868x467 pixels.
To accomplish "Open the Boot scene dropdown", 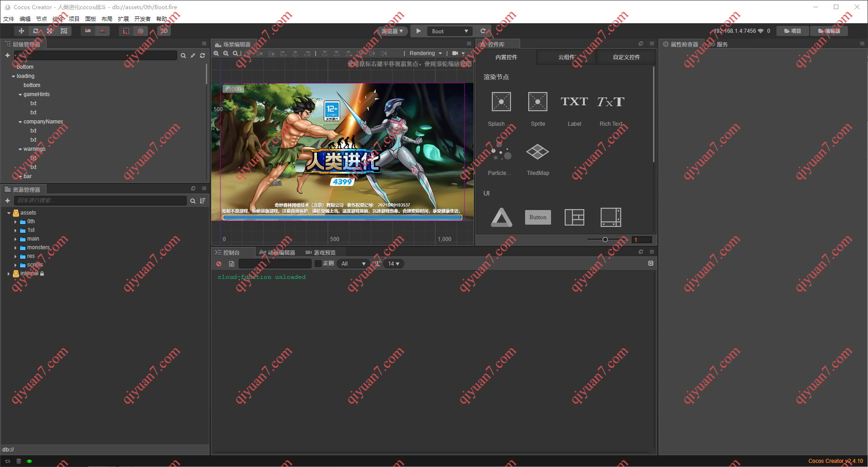I will [x=450, y=31].
